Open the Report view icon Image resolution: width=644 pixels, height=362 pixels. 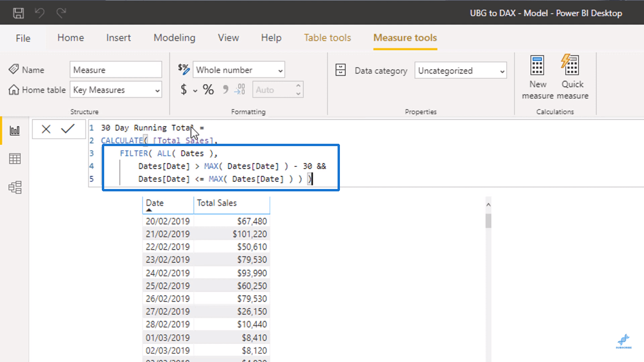15,131
